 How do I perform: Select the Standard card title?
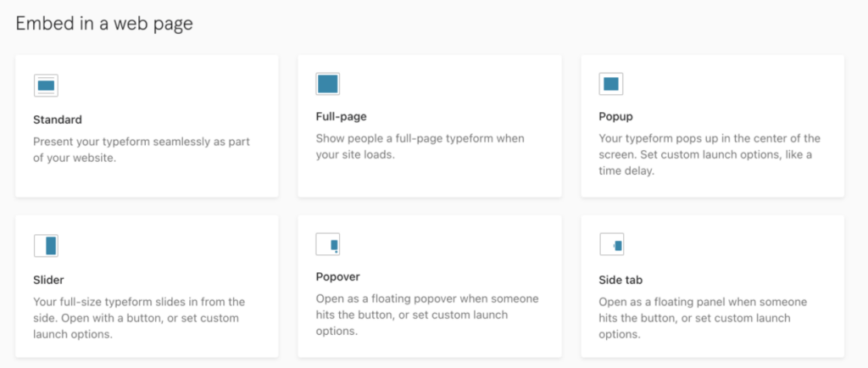tap(58, 120)
